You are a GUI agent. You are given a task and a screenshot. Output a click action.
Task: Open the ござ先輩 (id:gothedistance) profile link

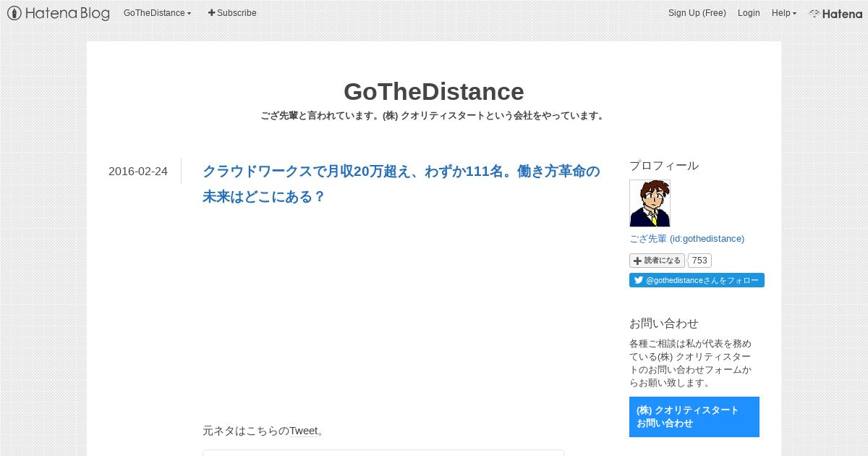coord(686,238)
